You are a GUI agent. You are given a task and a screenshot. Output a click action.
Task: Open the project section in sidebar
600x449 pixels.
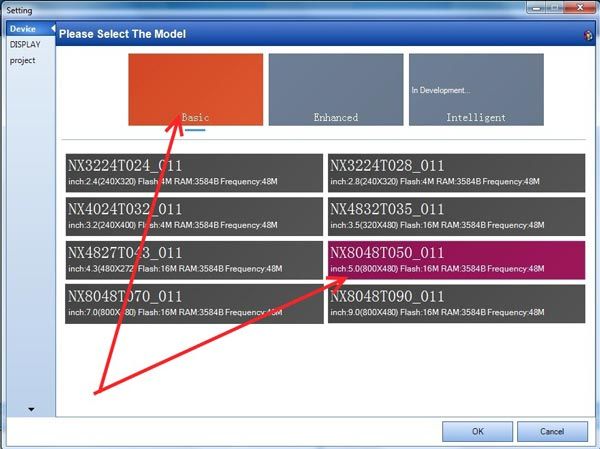click(24, 60)
